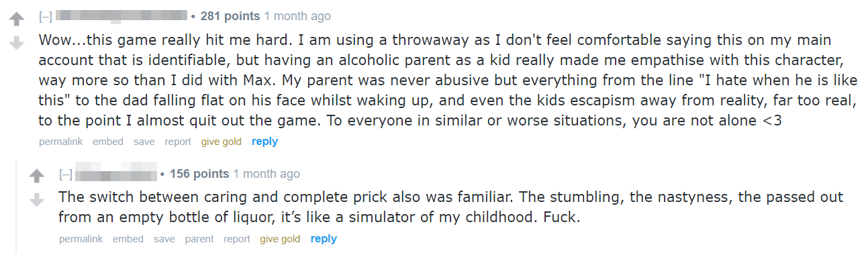Viewport: 868px width, 253px height.
Task: Click embed under the second comment
Action: [128, 239]
